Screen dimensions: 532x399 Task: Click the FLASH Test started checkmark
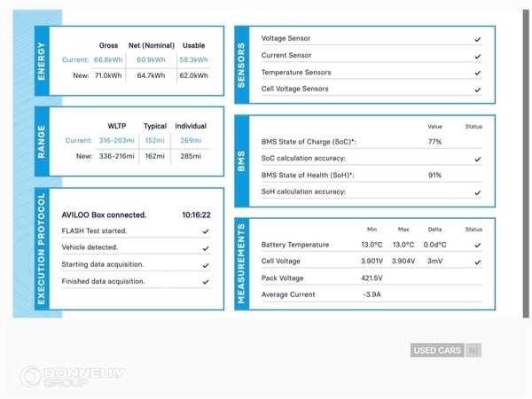(206, 231)
